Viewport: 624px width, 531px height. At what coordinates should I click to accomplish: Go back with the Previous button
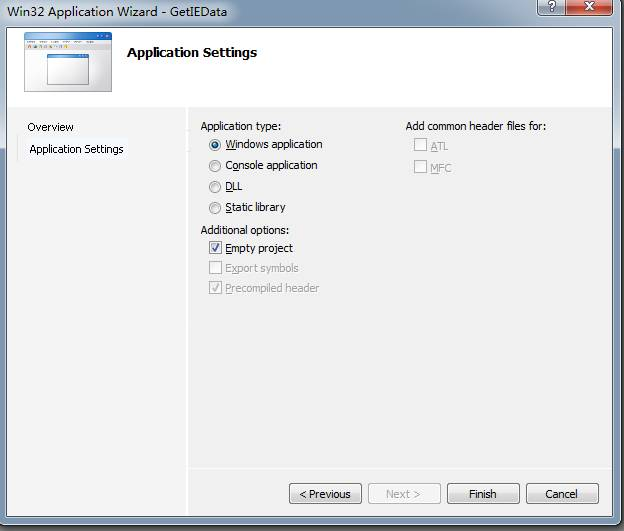(325, 494)
